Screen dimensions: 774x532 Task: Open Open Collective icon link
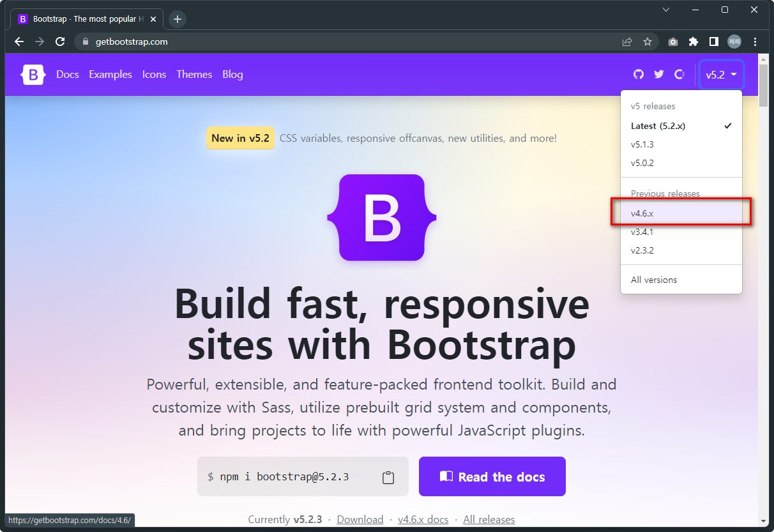(x=679, y=75)
